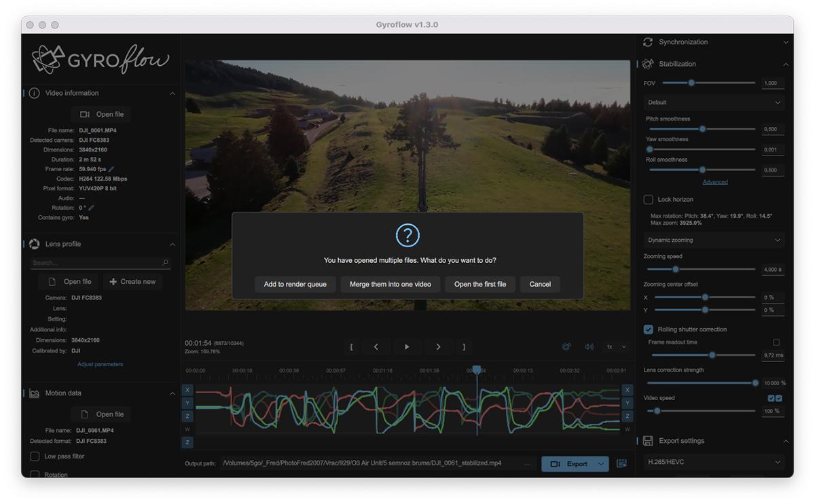Click the Pitch smoothness slider
The width and height of the screenshot is (815, 504).
tap(702, 129)
